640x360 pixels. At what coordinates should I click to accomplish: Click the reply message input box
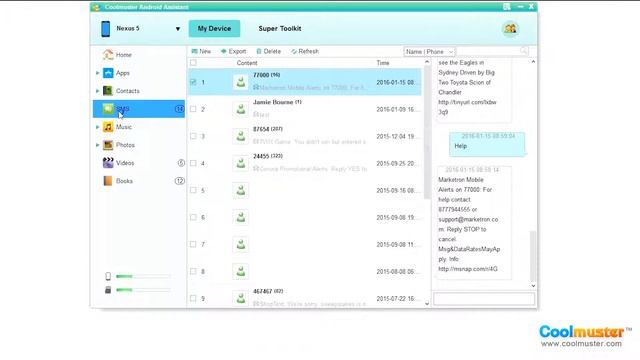click(x=484, y=299)
